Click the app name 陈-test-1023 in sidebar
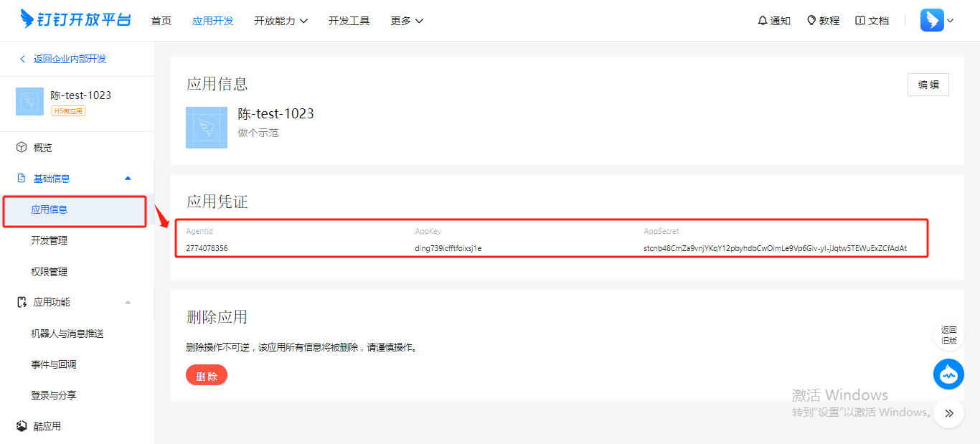This screenshot has width=980, height=444. pos(81,95)
